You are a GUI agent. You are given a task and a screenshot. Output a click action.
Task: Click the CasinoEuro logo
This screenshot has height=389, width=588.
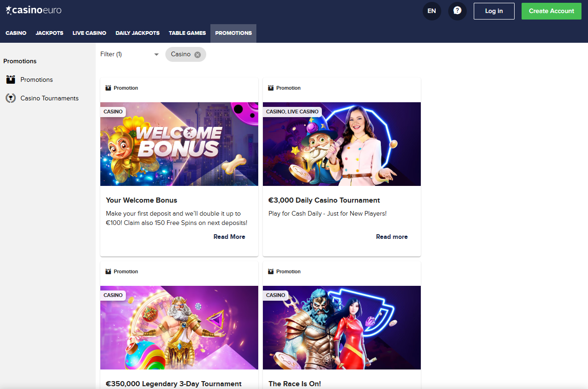click(x=33, y=10)
